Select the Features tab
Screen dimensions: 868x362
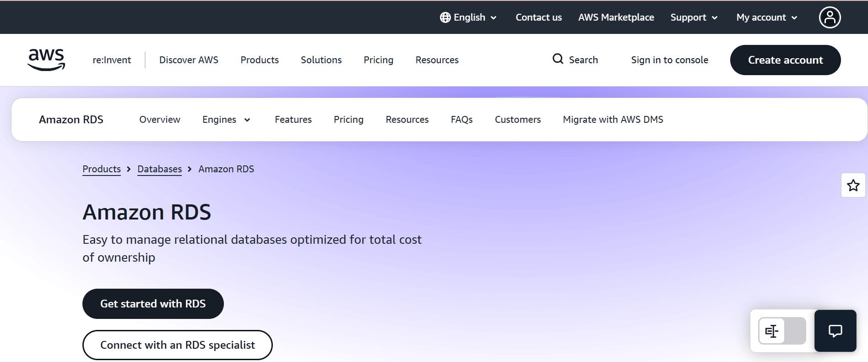tap(293, 120)
